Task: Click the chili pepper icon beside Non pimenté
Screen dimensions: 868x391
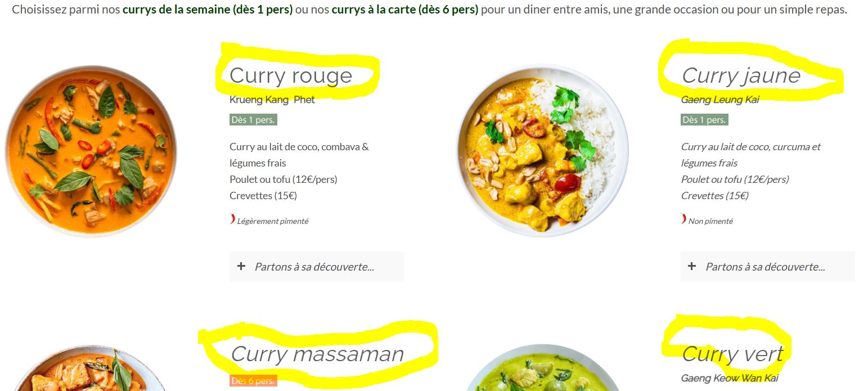Action: point(684,219)
